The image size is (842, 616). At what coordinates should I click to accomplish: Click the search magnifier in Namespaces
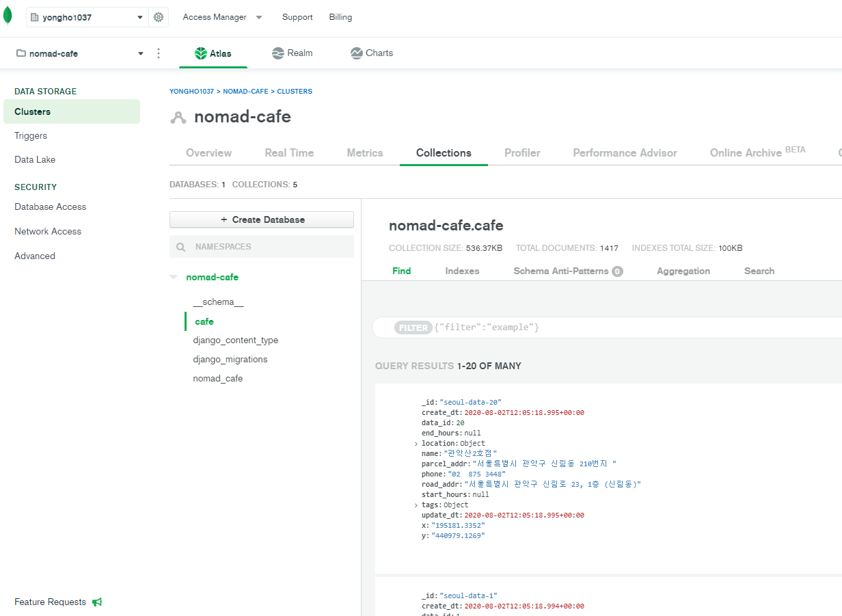pos(181,247)
